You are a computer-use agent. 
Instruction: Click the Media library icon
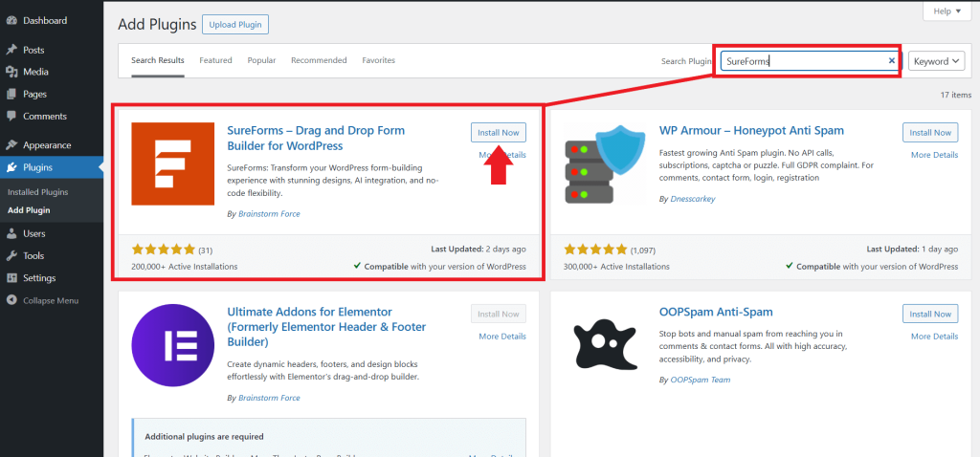[x=11, y=72]
